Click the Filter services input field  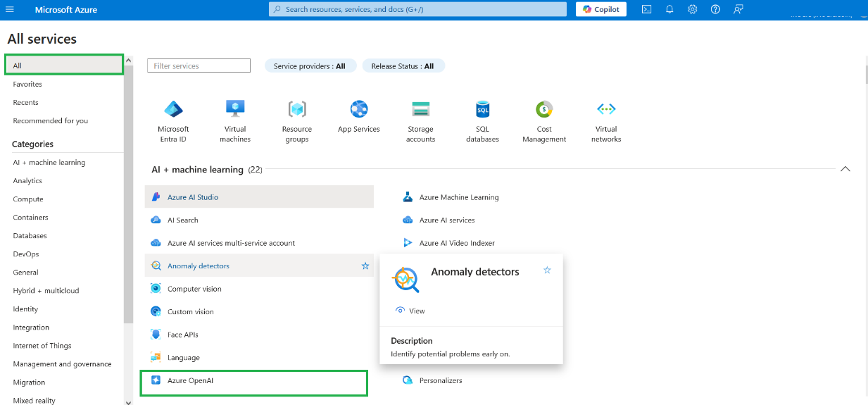point(199,66)
